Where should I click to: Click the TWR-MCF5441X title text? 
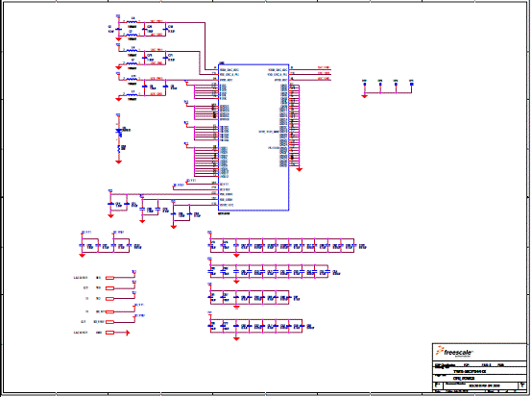470,372
